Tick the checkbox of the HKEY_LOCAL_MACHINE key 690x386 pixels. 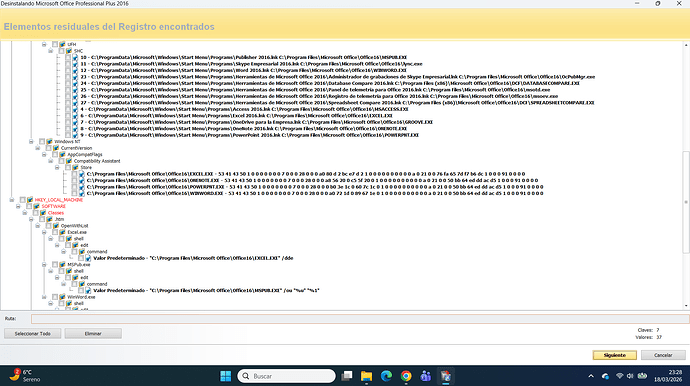click(x=22, y=200)
